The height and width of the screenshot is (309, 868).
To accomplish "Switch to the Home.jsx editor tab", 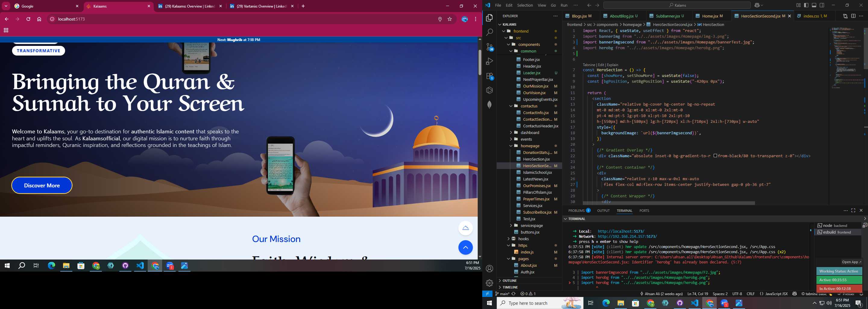I will point(710,16).
